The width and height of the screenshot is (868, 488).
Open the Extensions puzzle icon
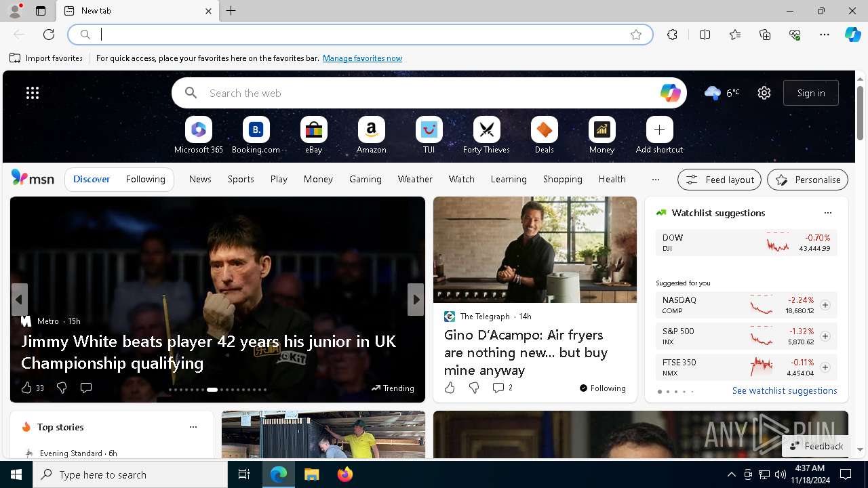tap(672, 35)
